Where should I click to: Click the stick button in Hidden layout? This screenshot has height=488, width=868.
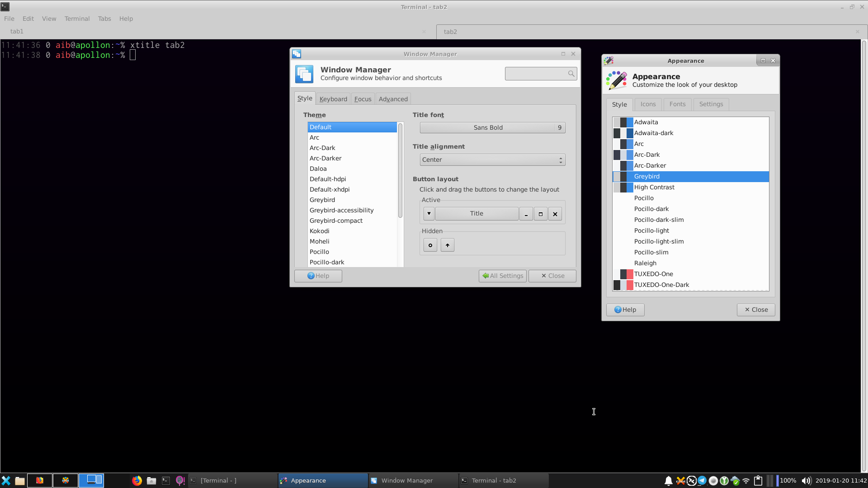[430, 245]
